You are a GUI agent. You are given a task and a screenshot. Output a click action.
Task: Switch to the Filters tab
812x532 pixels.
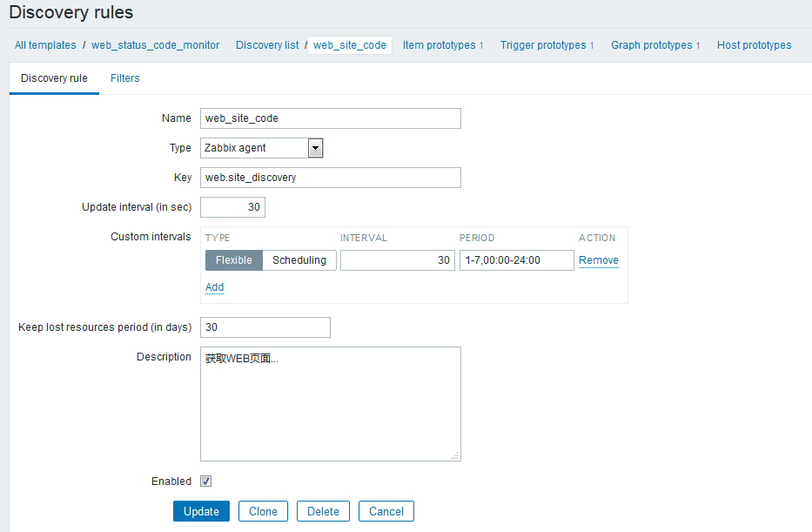(x=124, y=78)
